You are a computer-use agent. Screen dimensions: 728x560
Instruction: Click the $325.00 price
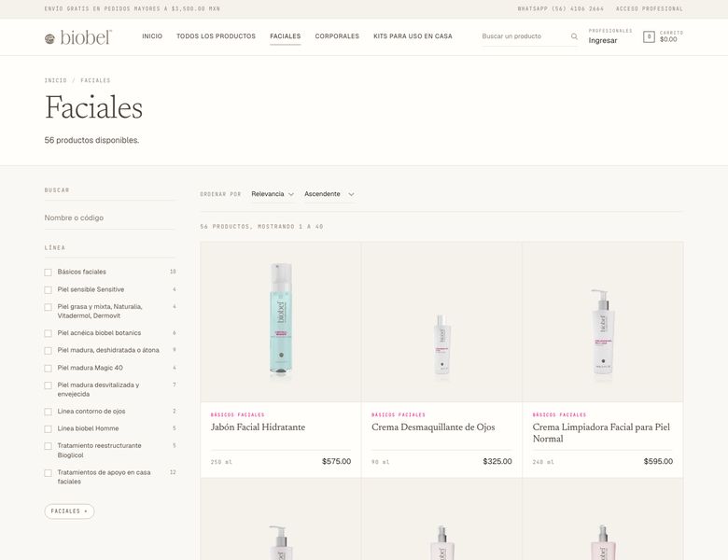[x=497, y=462]
